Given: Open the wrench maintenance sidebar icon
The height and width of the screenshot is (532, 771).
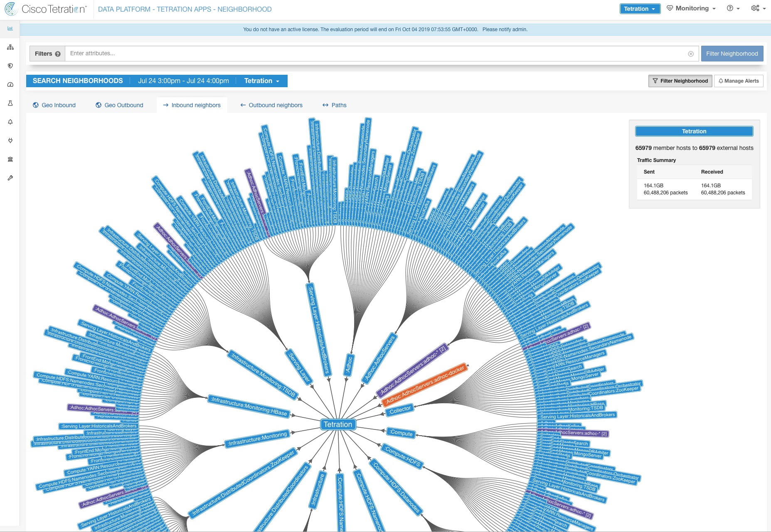Looking at the screenshot, I should 10,178.
